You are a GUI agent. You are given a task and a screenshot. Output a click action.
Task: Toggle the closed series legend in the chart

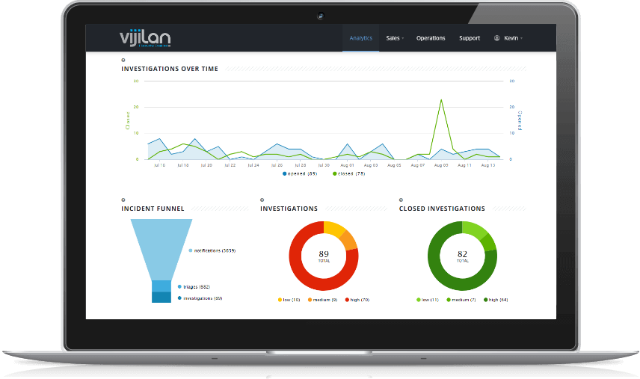coord(349,174)
